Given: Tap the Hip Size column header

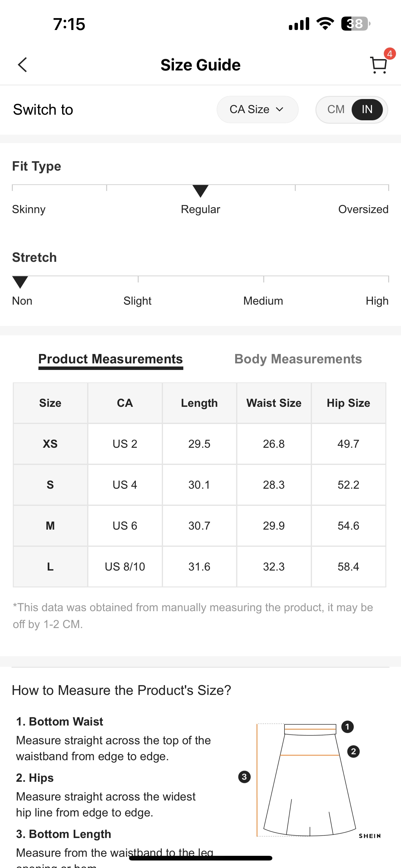Looking at the screenshot, I should (x=348, y=403).
